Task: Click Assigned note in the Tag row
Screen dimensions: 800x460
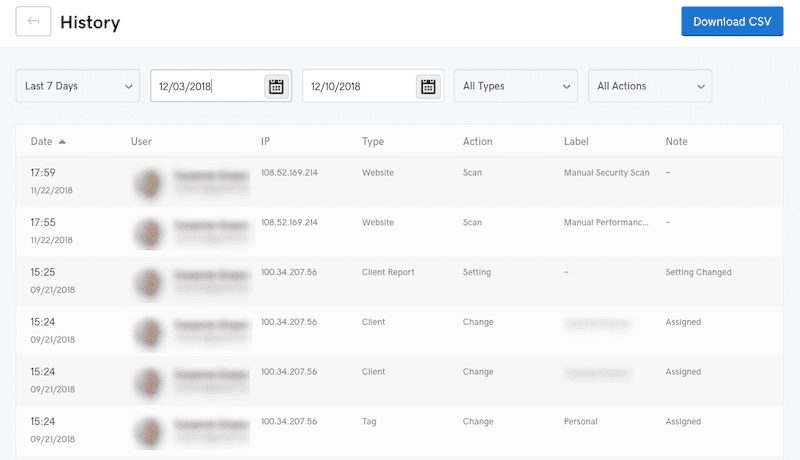Action: click(683, 422)
